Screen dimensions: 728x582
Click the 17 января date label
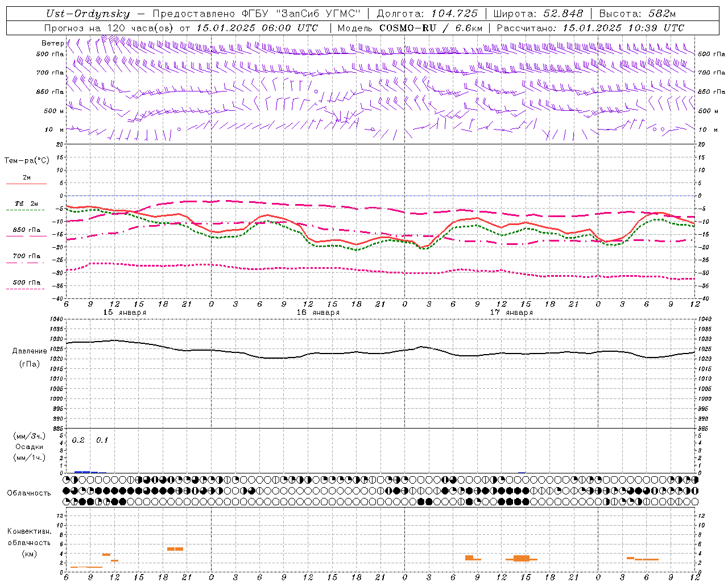pos(511,313)
